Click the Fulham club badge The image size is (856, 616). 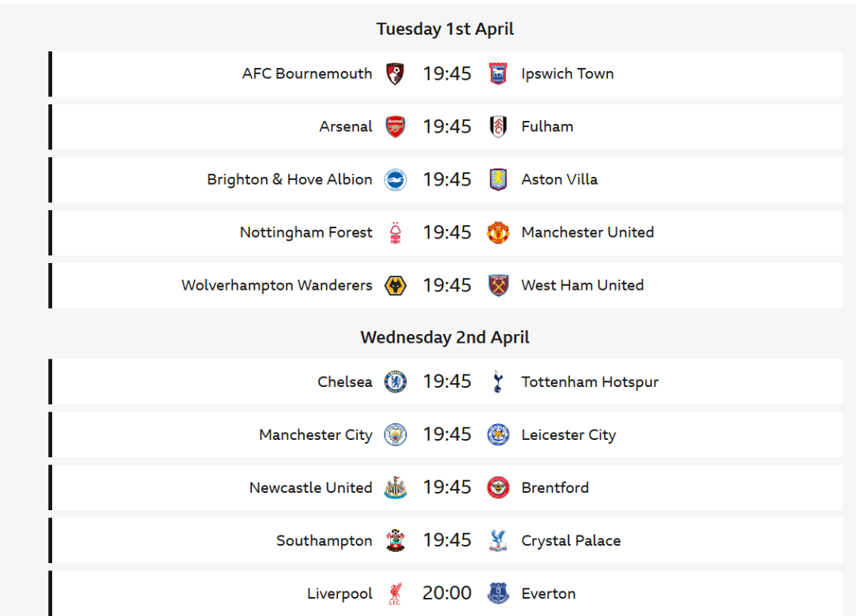[x=498, y=127]
